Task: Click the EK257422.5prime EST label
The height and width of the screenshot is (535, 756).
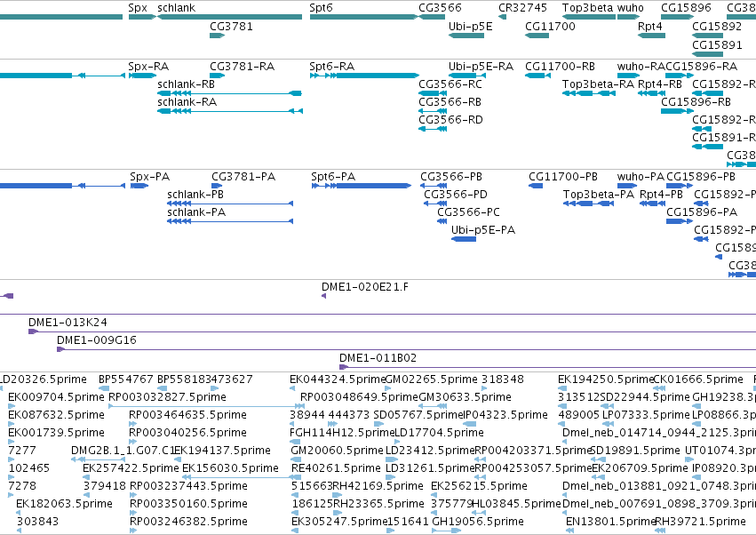Action: point(131,468)
